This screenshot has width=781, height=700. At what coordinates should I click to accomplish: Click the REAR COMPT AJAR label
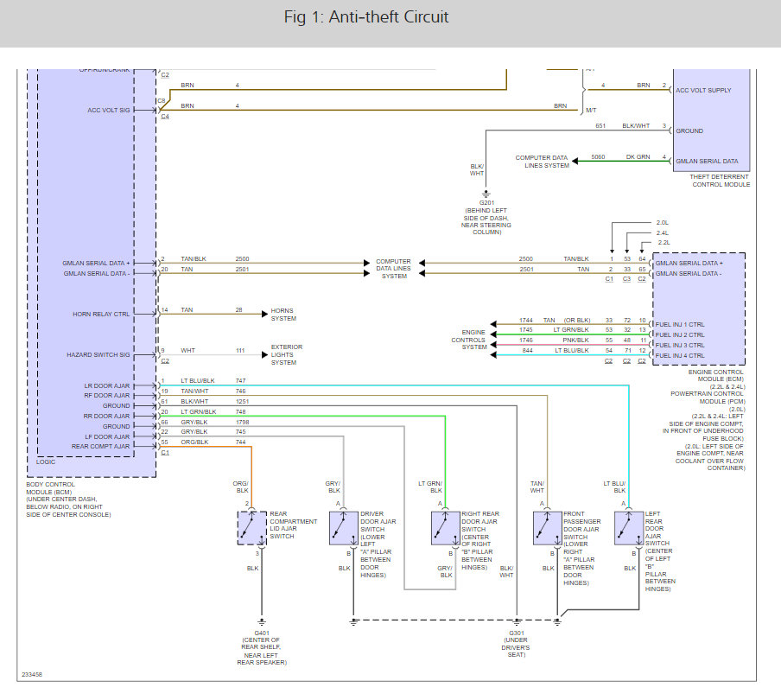click(x=100, y=447)
